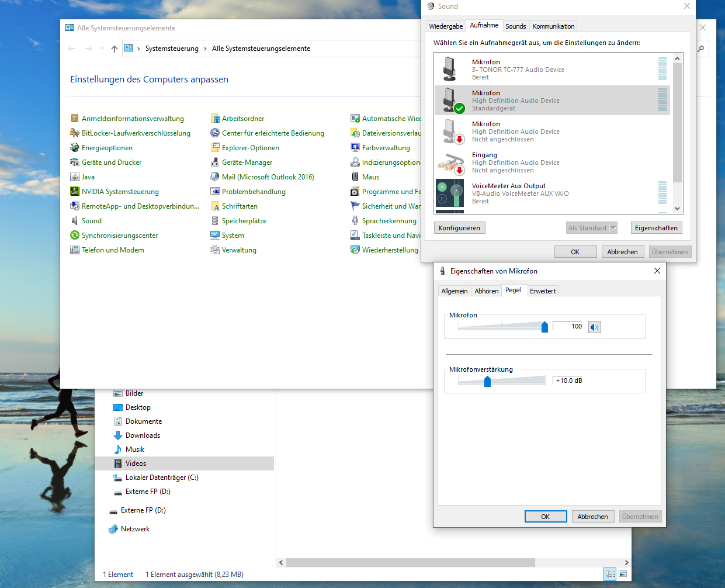The image size is (725, 588).
Task: Select the VoiceMeeter Aux Output device
Action: (x=552, y=193)
